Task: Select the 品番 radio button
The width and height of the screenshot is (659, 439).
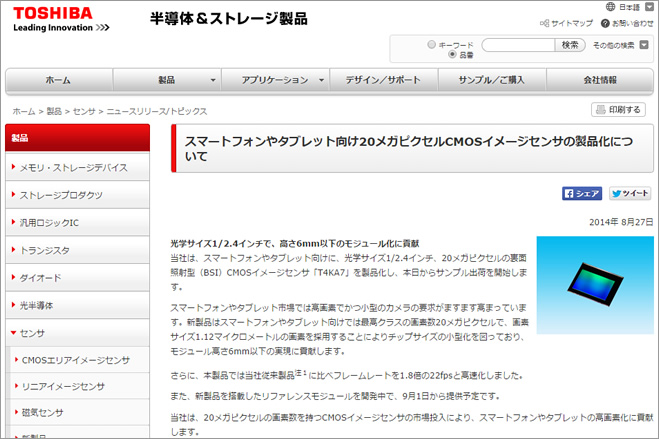Action: [x=452, y=54]
